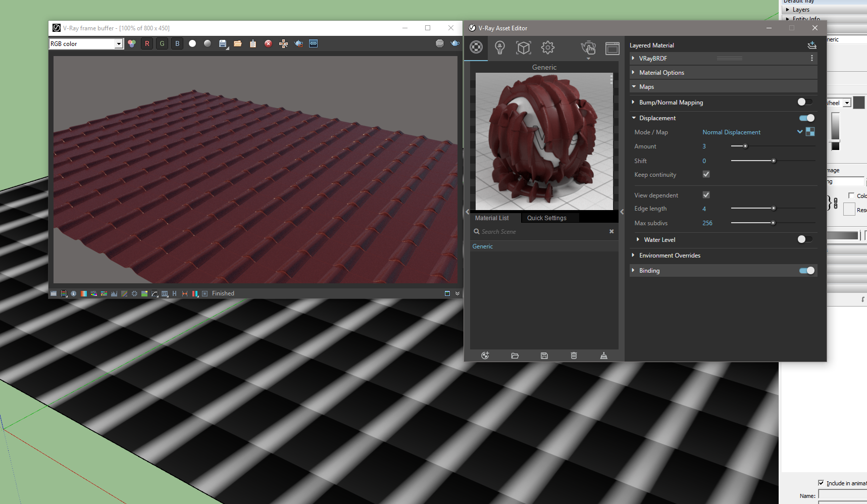Image resolution: width=867 pixels, height=504 pixels.
Task: Open VRayBRDF three-dot options menu
Action: (812, 58)
